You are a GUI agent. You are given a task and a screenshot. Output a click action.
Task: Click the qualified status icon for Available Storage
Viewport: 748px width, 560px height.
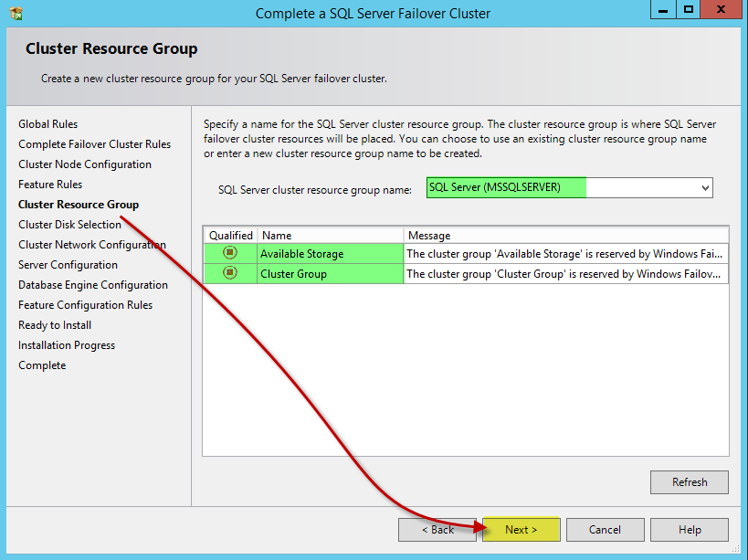coord(230,253)
